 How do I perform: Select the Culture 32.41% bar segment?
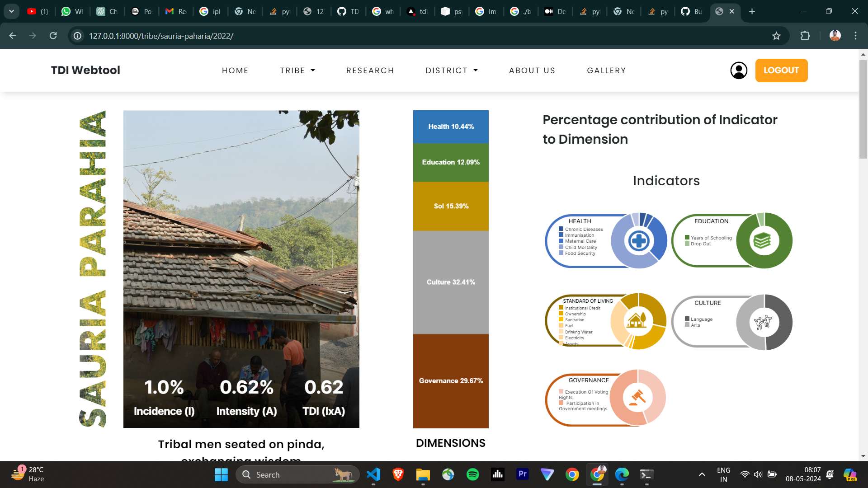451,282
